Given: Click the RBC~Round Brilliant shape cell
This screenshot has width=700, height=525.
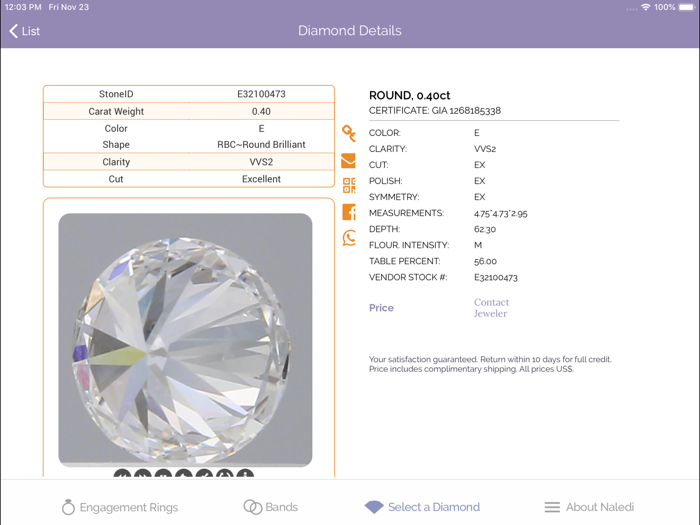Looking at the screenshot, I should 261,145.
